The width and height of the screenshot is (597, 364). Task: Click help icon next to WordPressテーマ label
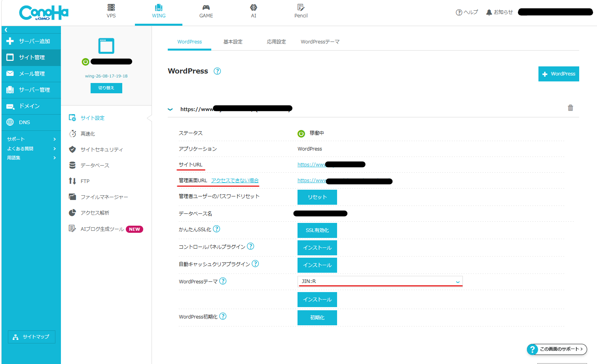pos(223,281)
